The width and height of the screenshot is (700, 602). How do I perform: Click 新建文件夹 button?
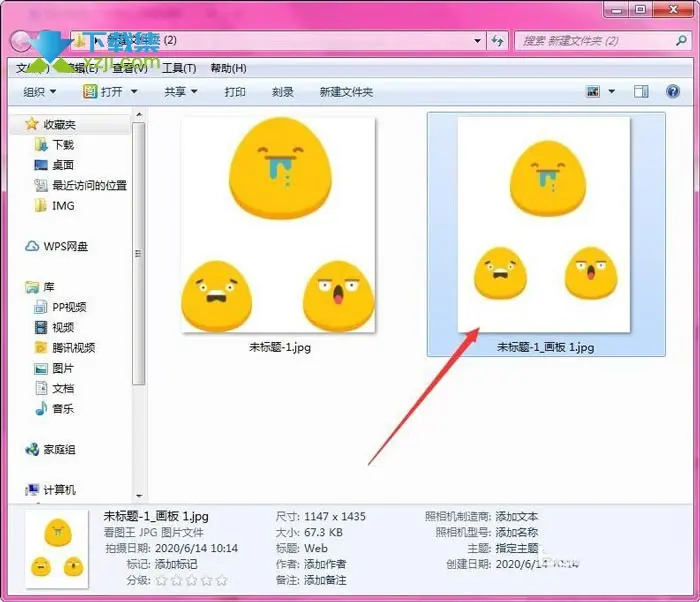pyautogui.click(x=346, y=92)
